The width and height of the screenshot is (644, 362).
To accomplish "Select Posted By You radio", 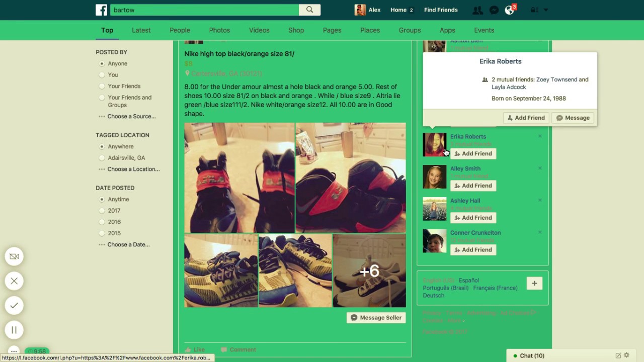I will [102, 75].
